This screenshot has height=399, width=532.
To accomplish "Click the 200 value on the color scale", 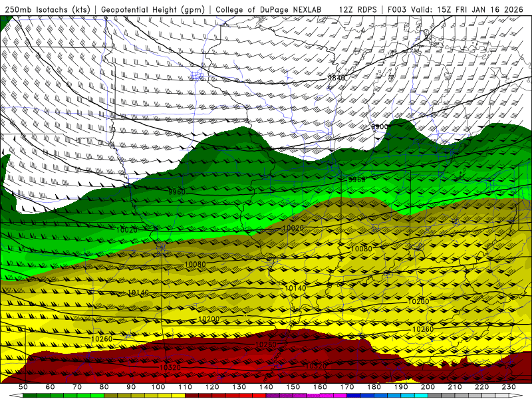I will (428, 387).
